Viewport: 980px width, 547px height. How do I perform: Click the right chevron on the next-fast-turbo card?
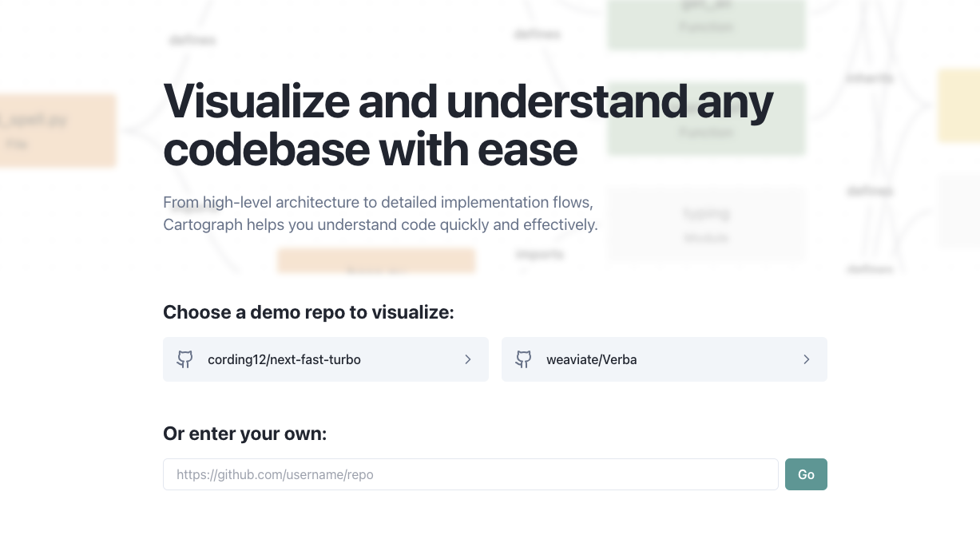point(468,359)
